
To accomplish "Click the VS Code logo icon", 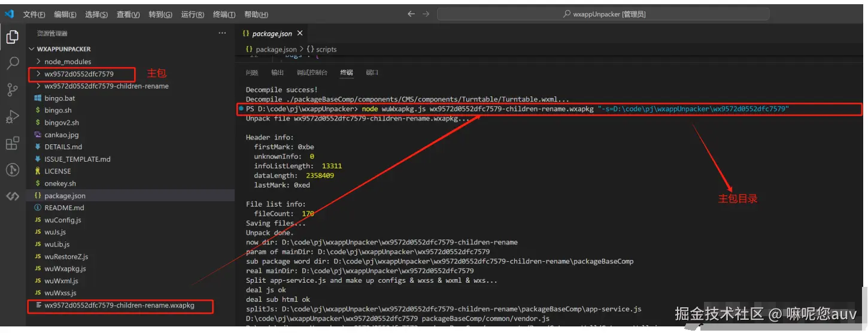I will click(9, 14).
